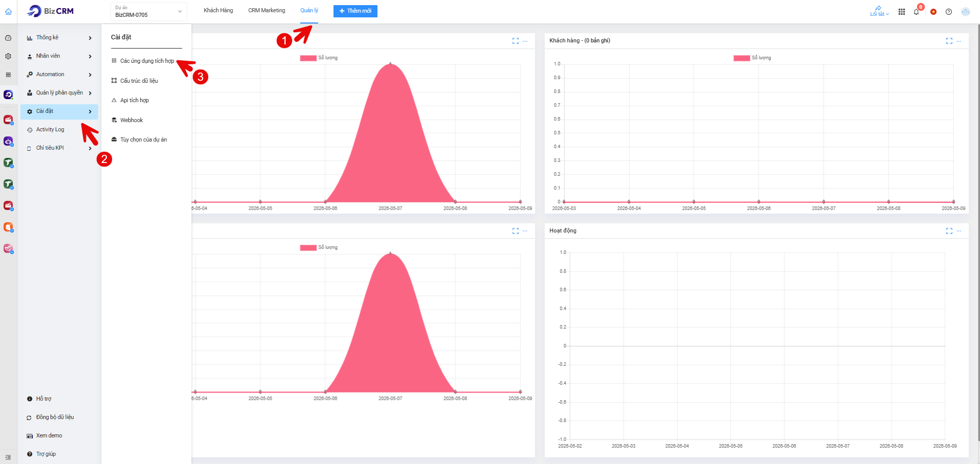Image resolution: width=980 pixels, height=464 pixels.
Task: Open the Lối tắt shortcut dropdown
Action: pos(879,11)
